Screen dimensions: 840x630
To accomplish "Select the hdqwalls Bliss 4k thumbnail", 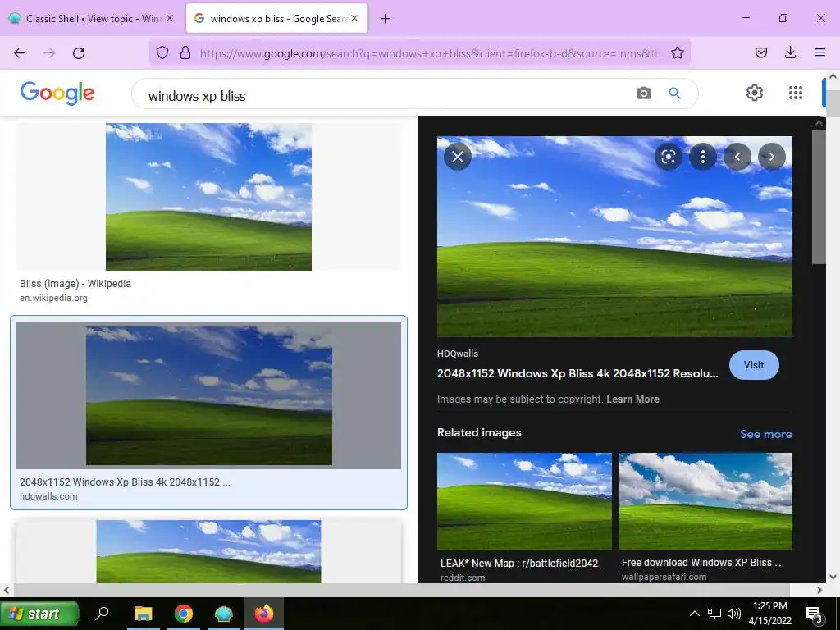I will click(x=209, y=395).
